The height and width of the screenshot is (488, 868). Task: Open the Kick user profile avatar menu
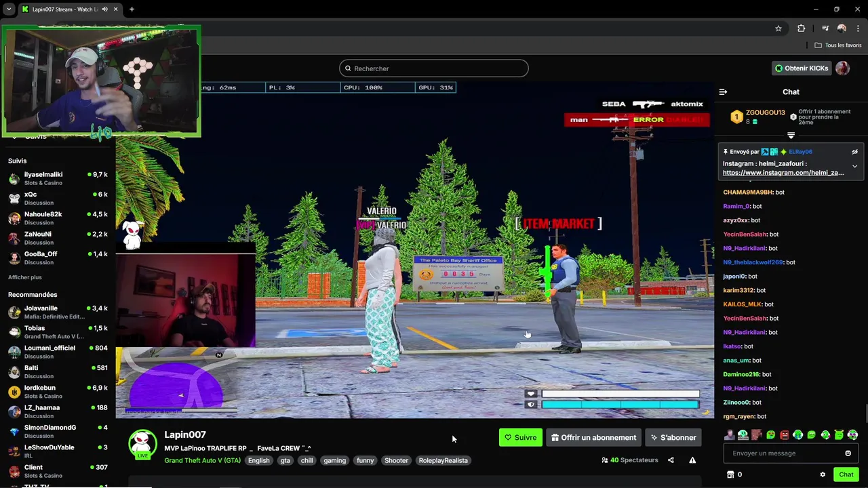[842, 68]
